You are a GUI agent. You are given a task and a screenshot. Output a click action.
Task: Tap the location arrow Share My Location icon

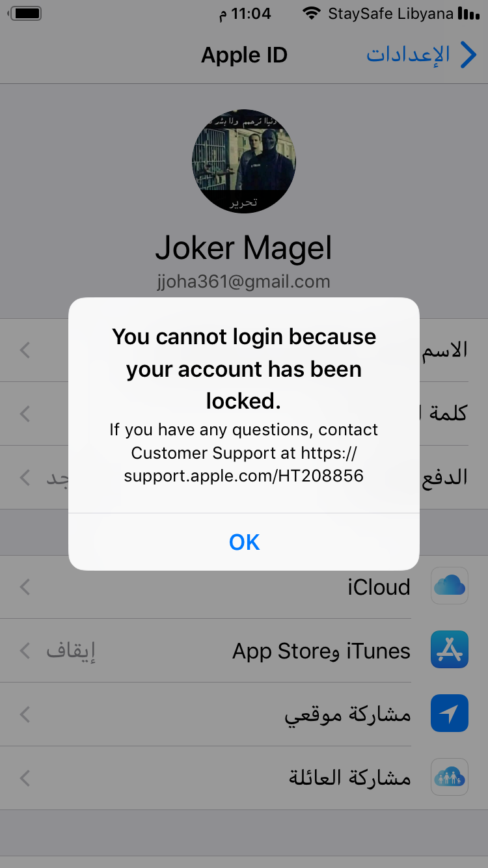pos(450,713)
